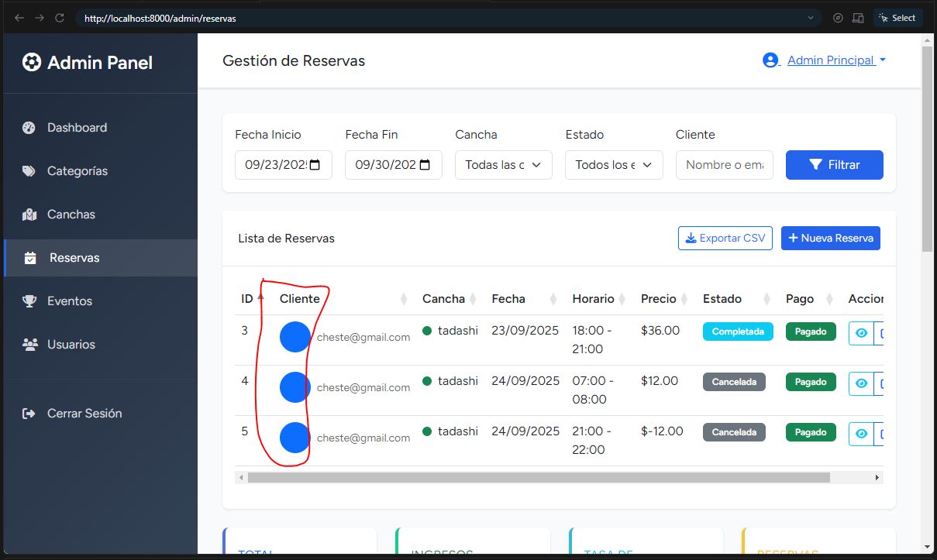Click client avatar circle in reservation 5
937x560 pixels.
coord(295,438)
